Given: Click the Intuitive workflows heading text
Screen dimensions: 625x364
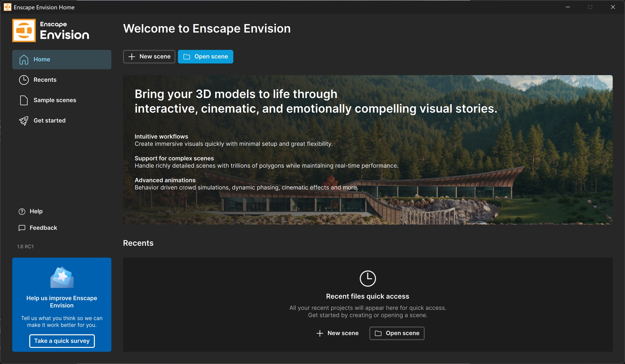Looking at the screenshot, I should 161,136.
